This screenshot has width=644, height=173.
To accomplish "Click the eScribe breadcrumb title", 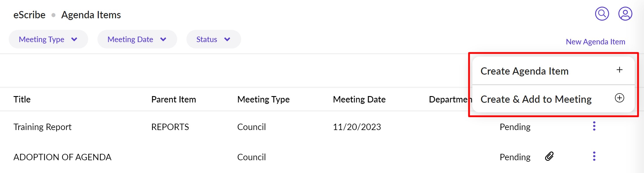I will click(29, 15).
